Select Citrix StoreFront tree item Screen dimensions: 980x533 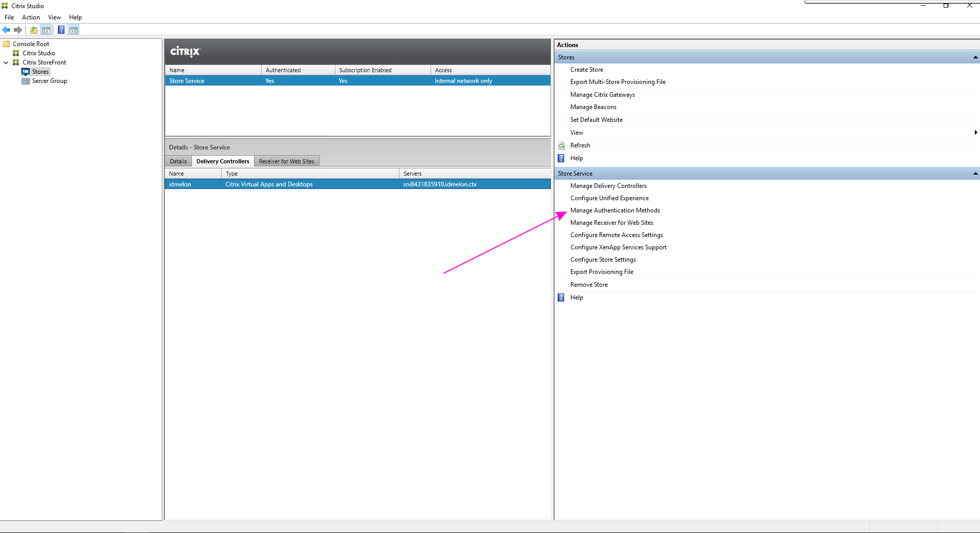pos(44,62)
